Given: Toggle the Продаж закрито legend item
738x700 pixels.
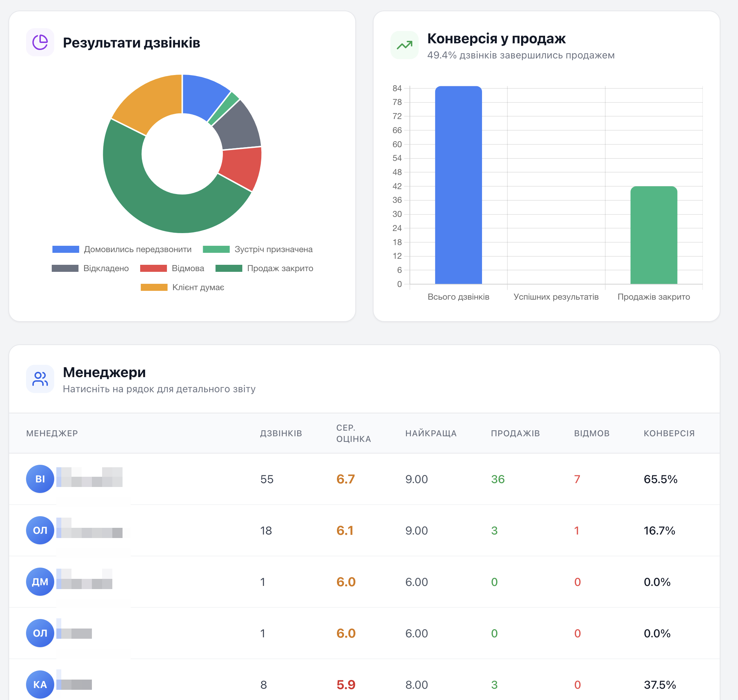Looking at the screenshot, I should [x=264, y=268].
